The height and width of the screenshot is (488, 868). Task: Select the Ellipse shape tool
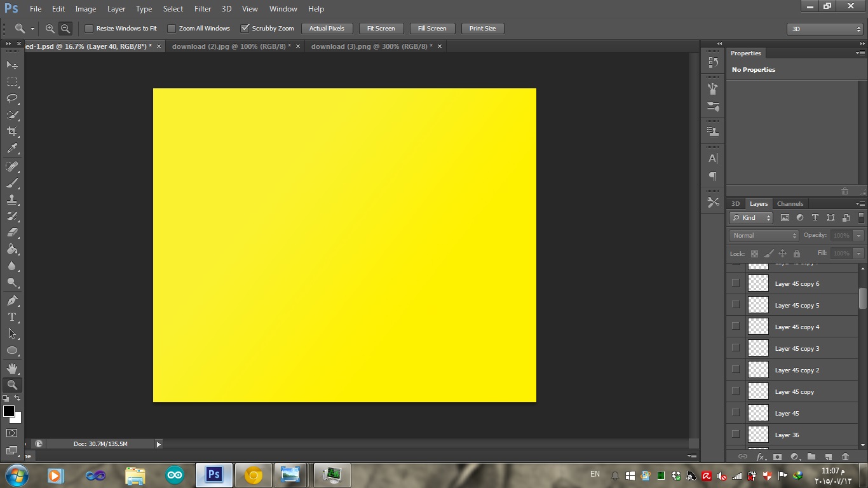tap(12, 350)
